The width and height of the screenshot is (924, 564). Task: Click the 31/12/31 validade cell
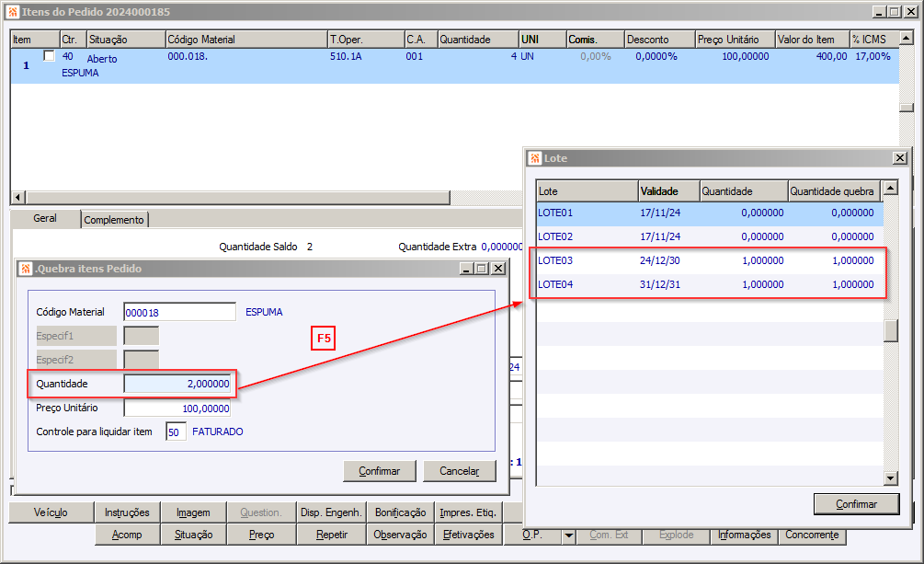660,284
